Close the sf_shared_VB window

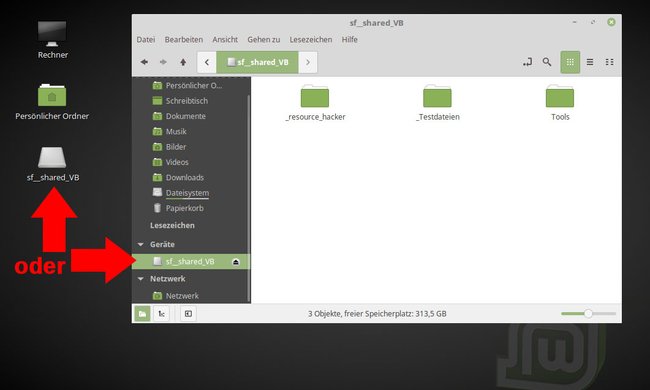click(x=611, y=22)
